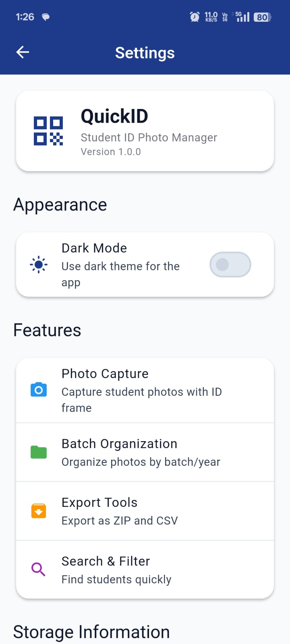Tap the Settings page title
Image resolution: width=290 pixels, height=644 pixels.
click(x=145, y=53)
